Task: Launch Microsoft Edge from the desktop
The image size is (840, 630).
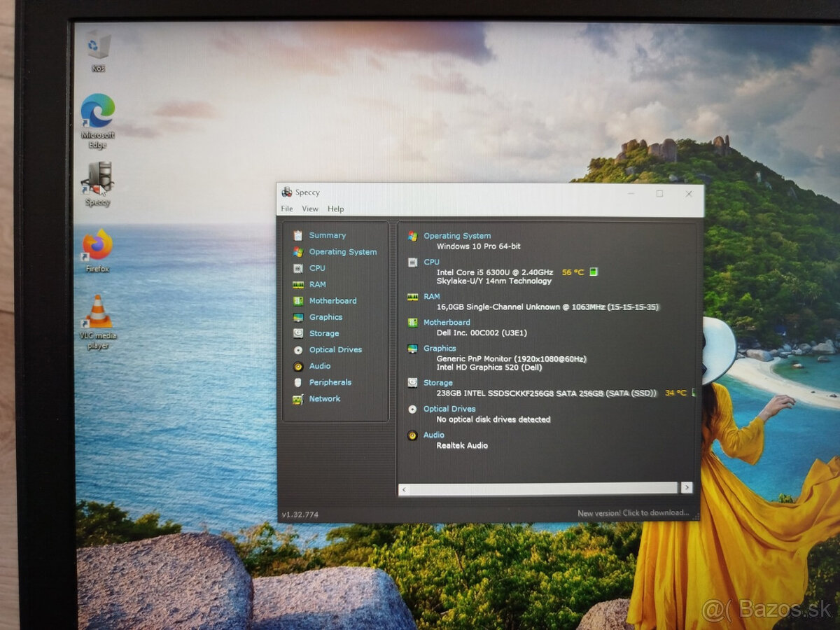Action: coord(98,112)
